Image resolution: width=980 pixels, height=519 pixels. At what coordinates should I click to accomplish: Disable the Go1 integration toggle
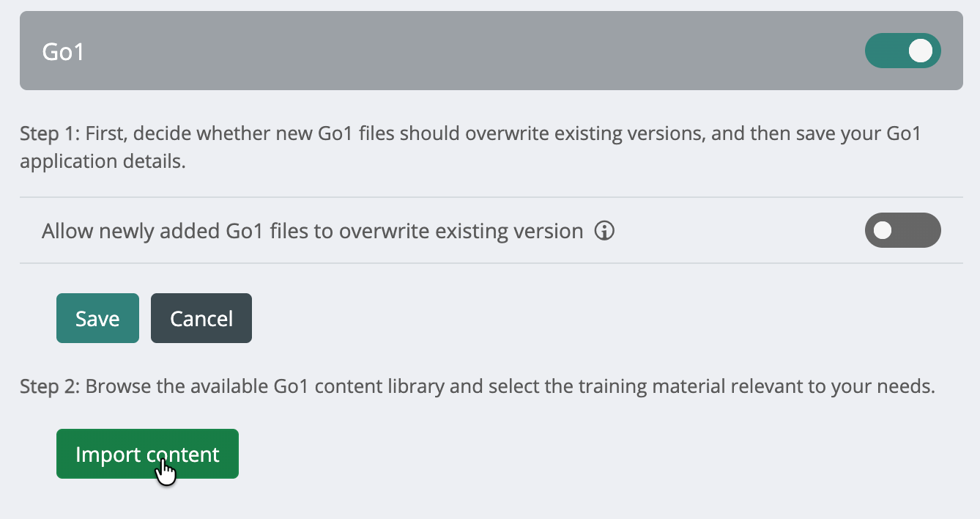902,51
